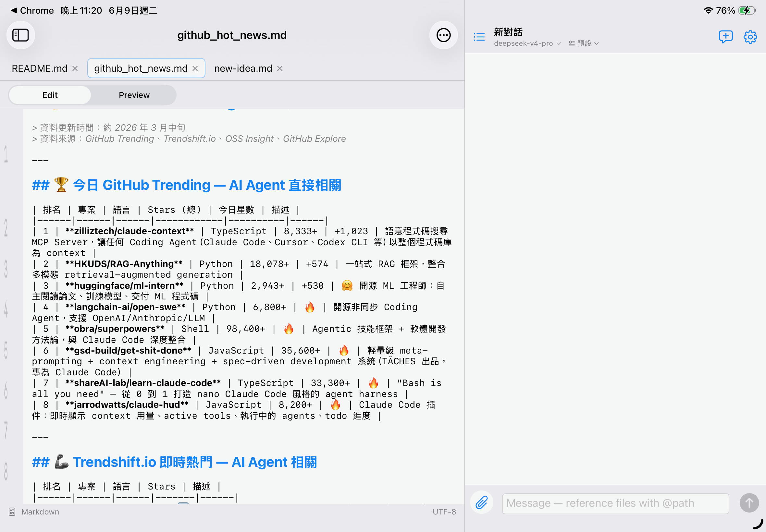Click the 晚上11:20 clock in status bar
The image size is (766, 532).
click(81, 11)
